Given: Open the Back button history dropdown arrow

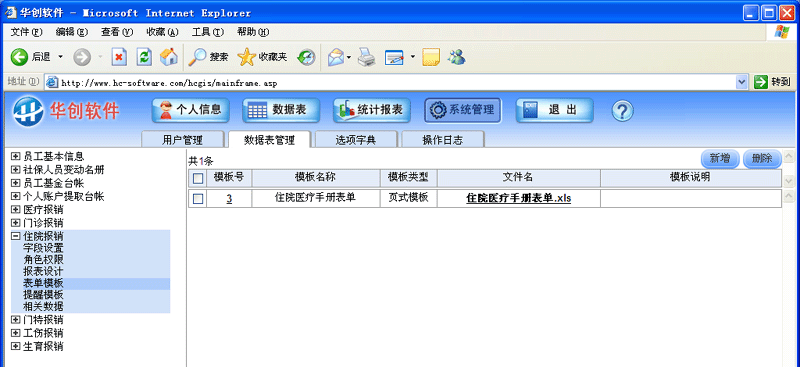Looking at the screenshot, I should (60, 57).
